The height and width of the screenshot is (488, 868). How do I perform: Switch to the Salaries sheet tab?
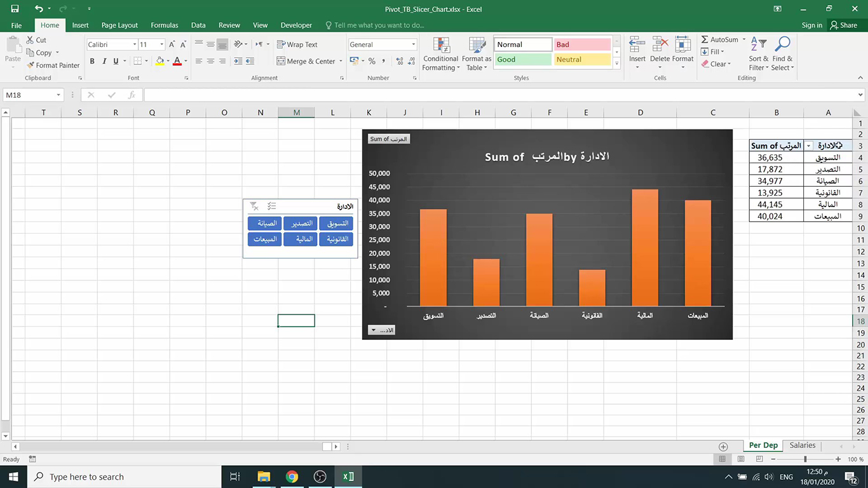802,445
